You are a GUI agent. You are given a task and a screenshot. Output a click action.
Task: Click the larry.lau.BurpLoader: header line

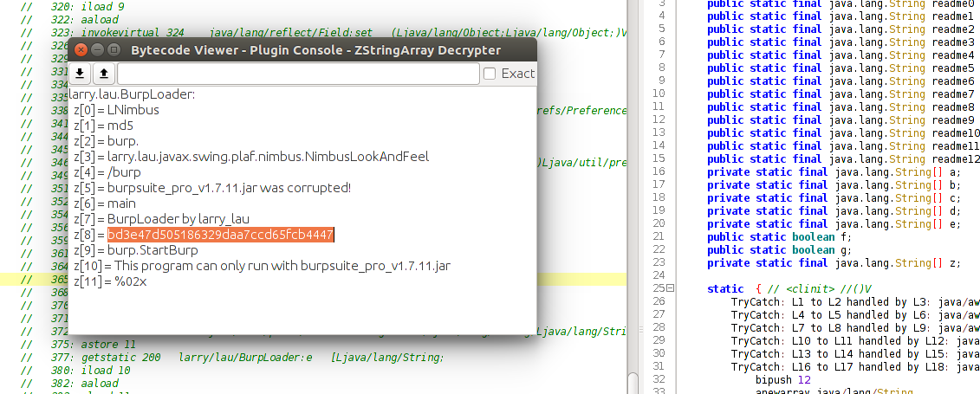click(132, 94)
